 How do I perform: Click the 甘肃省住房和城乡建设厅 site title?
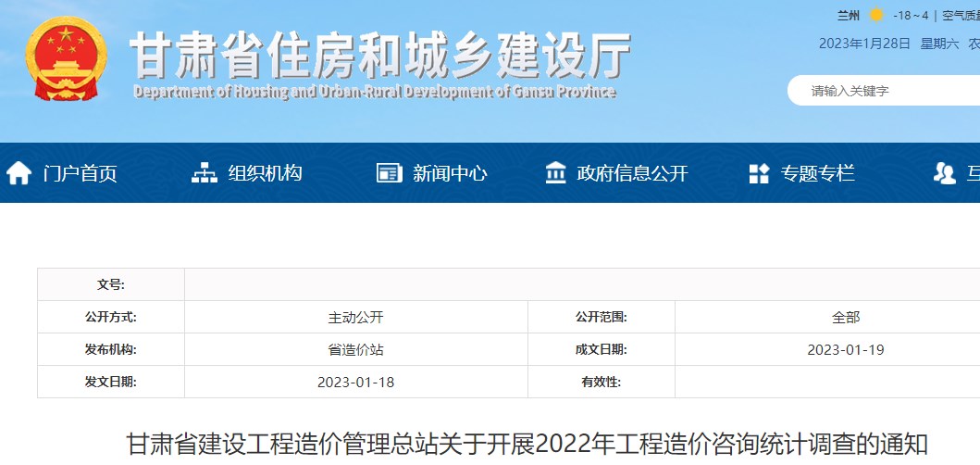click(379, 55)
